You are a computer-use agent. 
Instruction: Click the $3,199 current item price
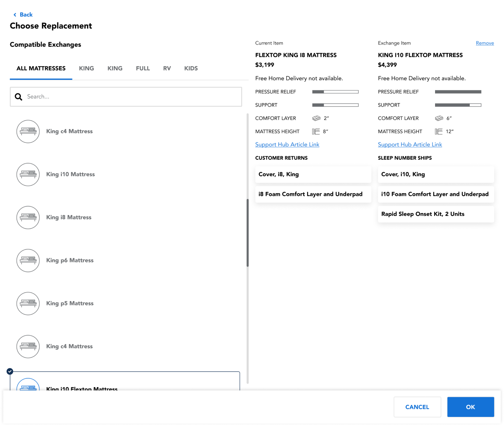pyautogui.click(x=265, y=65)
